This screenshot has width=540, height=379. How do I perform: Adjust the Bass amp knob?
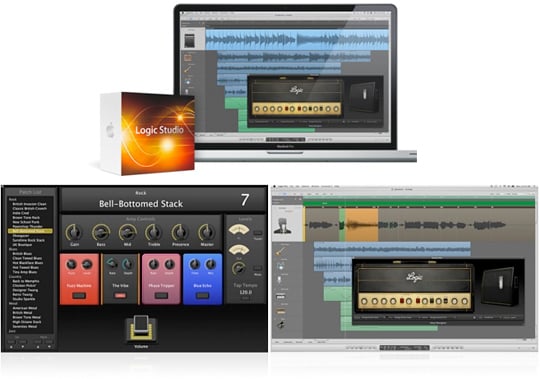pyautogui.click(x=101, y=233)
